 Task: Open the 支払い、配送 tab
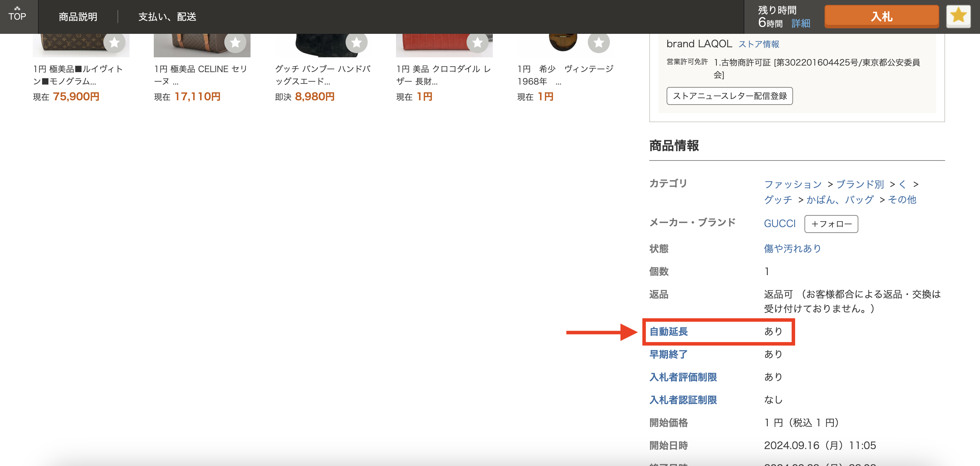point(167,17)
